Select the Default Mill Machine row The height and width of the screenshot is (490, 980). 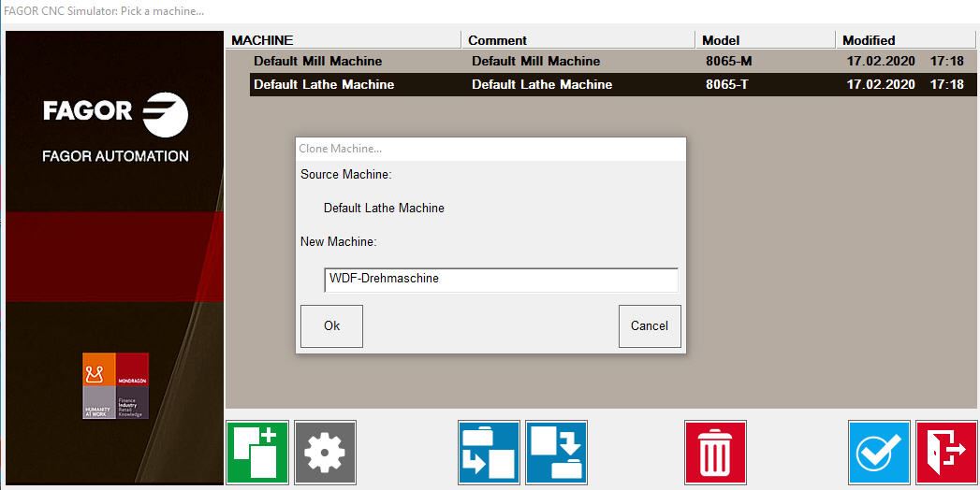click(613, 61)
